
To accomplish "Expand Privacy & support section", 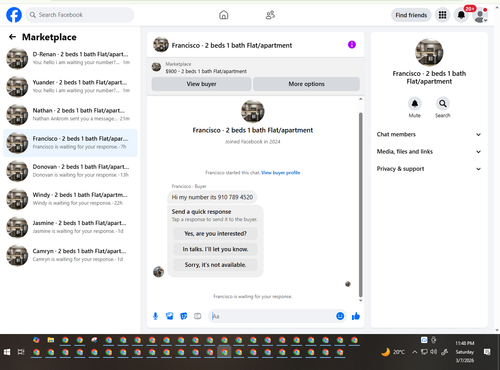I will [x=429, y=169].
